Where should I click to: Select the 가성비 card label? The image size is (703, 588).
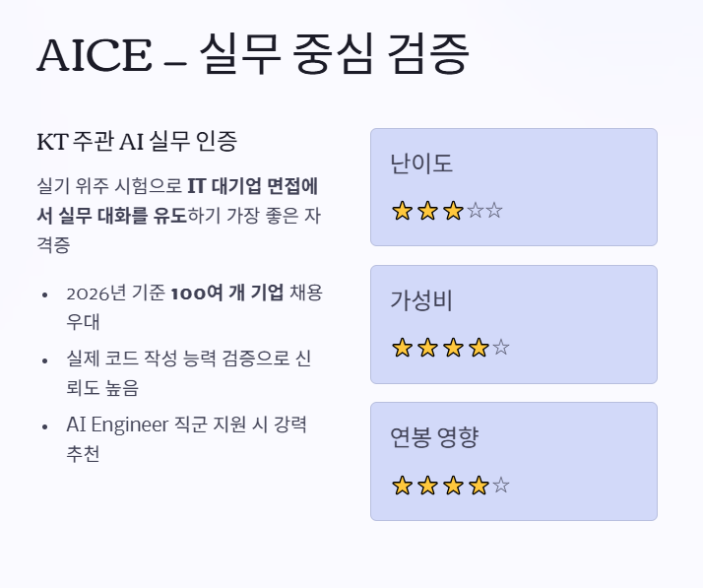pos(421,300)
